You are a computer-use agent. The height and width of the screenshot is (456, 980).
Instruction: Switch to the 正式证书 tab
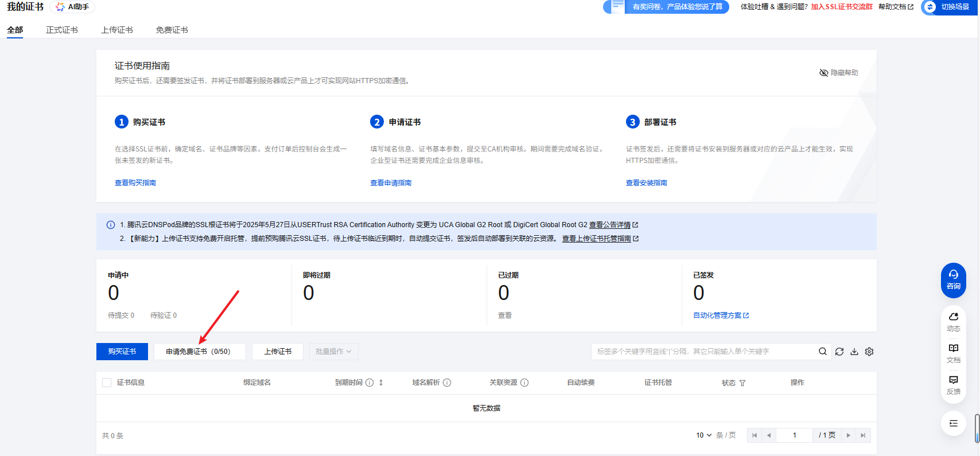62,30
